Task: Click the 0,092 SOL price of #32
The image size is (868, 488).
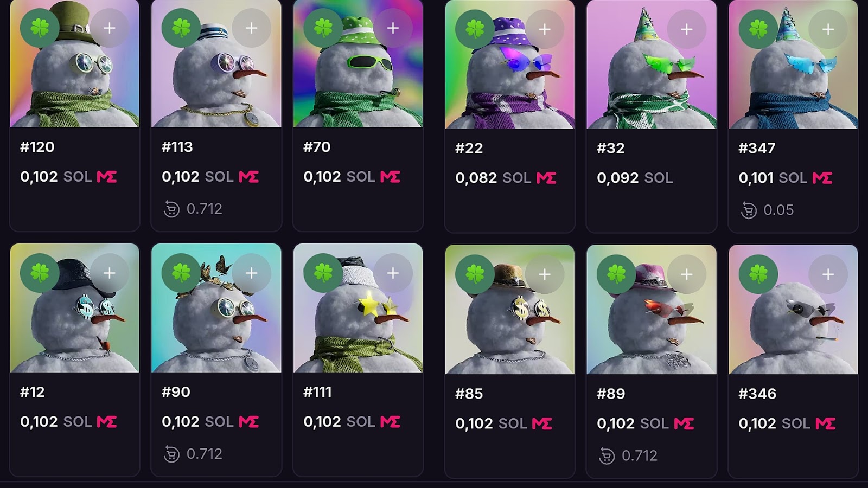Action: point(635,178)
